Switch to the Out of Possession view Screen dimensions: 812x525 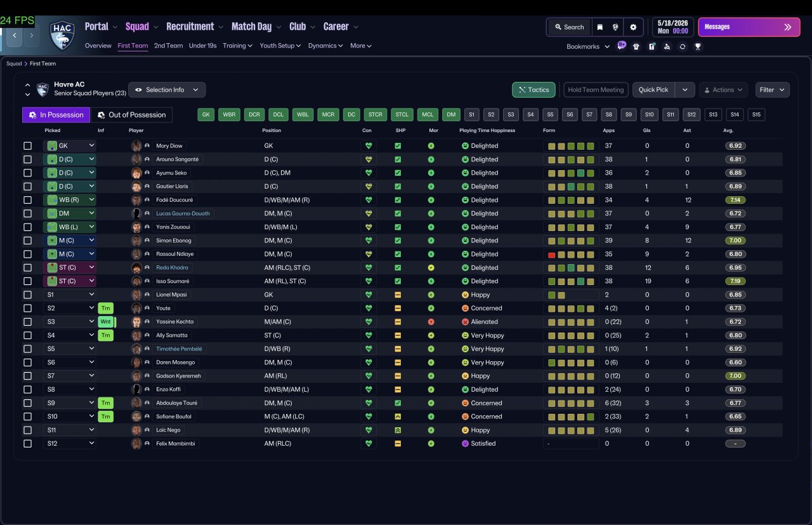pyautogui.click(x=132, y=115)
